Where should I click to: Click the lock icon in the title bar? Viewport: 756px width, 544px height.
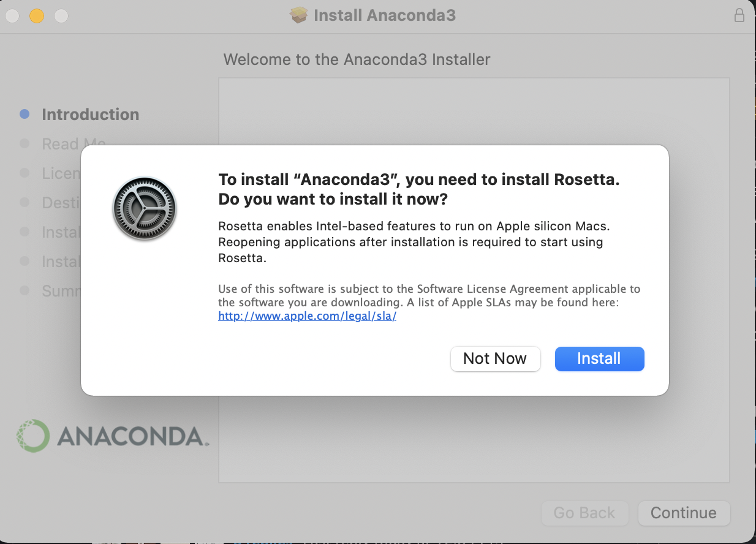[x=739, y=15]
